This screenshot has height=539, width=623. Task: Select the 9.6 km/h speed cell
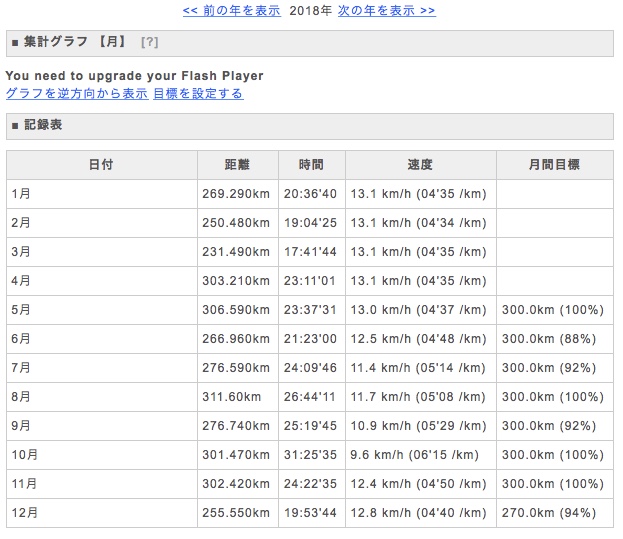point(420,455)
